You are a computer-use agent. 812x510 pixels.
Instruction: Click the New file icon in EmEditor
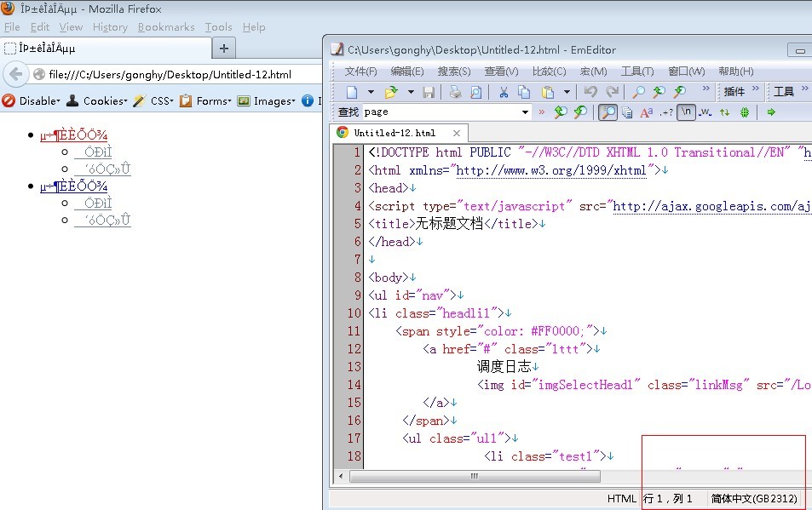(x=353, y=92)
